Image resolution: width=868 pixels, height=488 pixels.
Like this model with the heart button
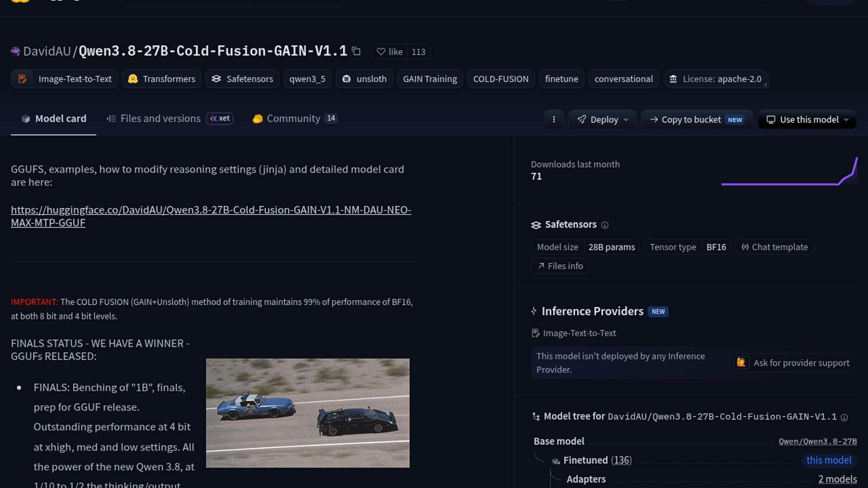[390, 52]
